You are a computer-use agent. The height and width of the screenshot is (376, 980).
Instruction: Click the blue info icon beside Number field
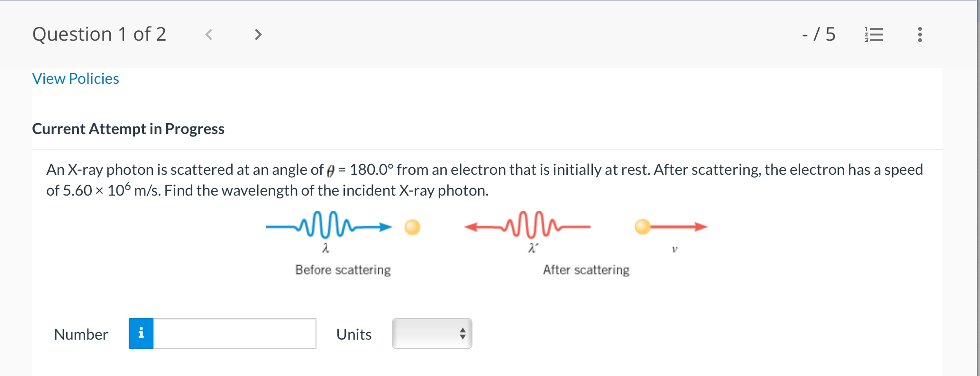141,334
